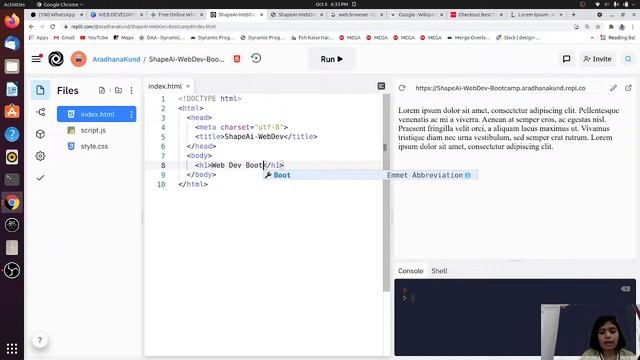Select the index.html editor tab
640x360 pixels.
(x=165, y=86)
